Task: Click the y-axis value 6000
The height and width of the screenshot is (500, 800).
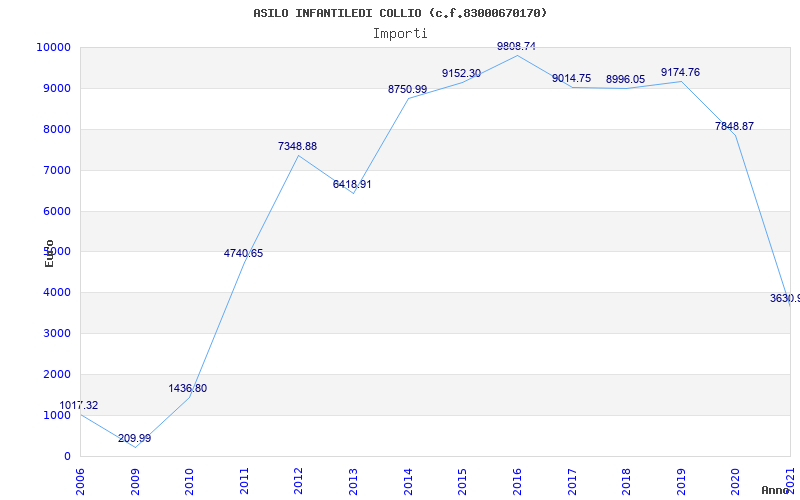Action: tap(56, 211)
